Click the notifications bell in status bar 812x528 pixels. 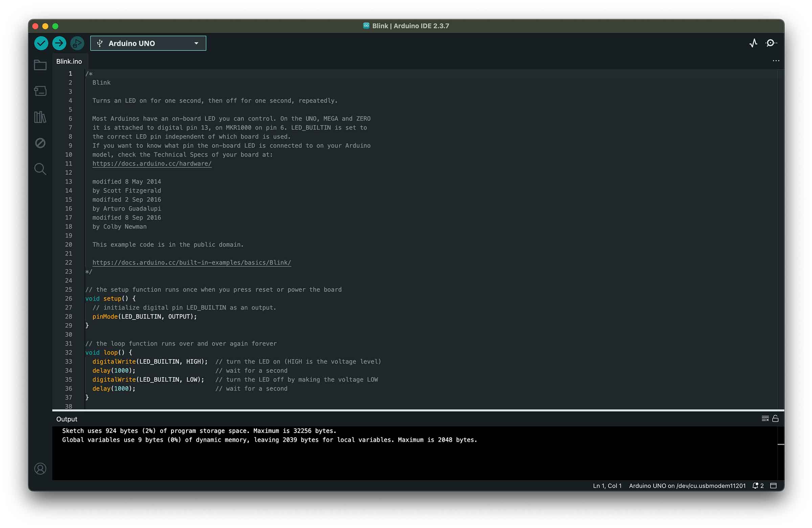point(755,486)
